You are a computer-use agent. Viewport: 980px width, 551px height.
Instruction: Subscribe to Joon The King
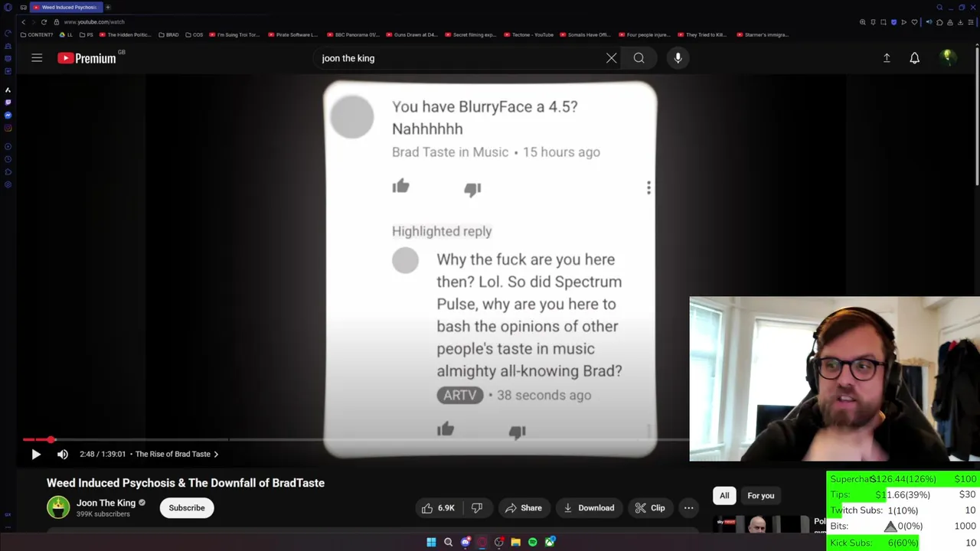pyautogui.click(x=187, y=508)
